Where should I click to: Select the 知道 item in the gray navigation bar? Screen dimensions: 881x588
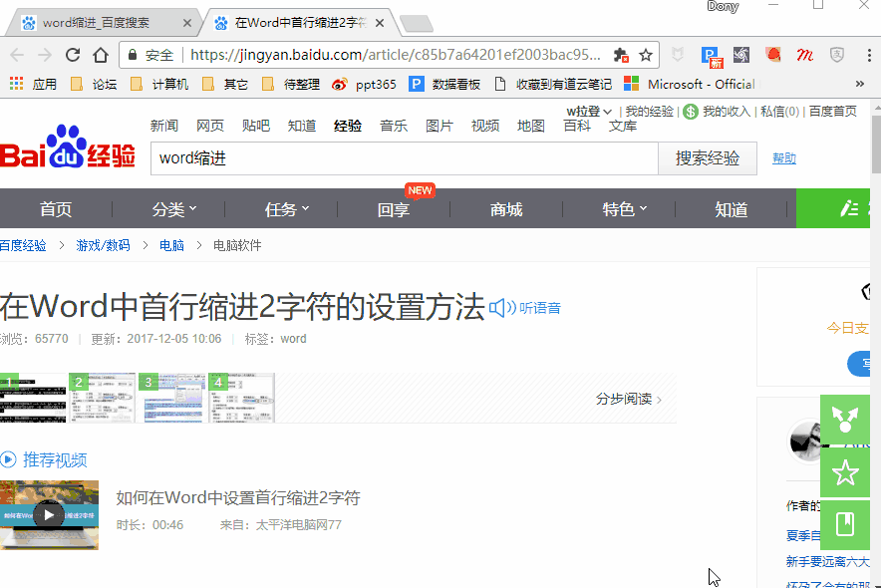coord(731,209)
